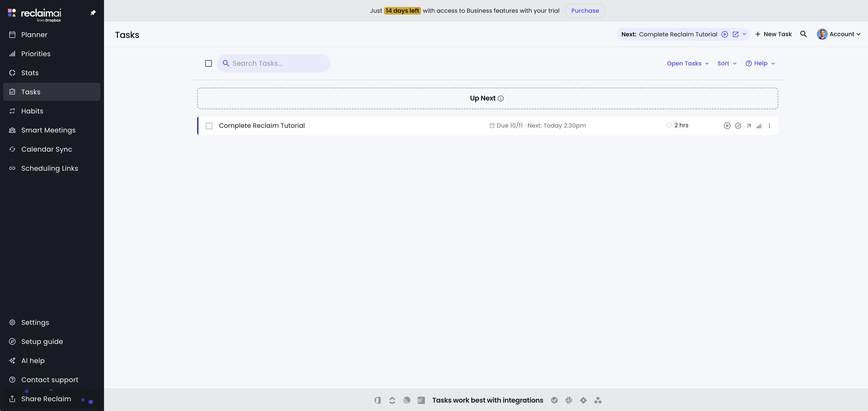The width and height of the screenshot is (868, 411).
Task: Unpin the sidebar with pin icon
Action: [x=93, y=13]
